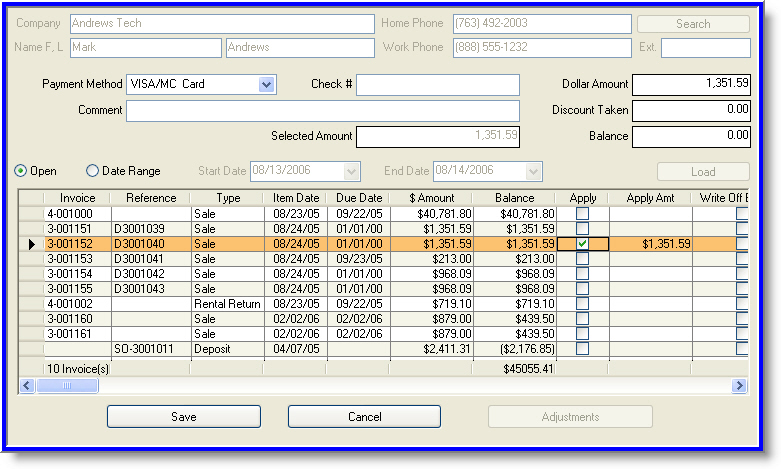Check Apply for Rental Return 4-001002
The width and height of the screenshot is (781, 469).
coord(582,303)
